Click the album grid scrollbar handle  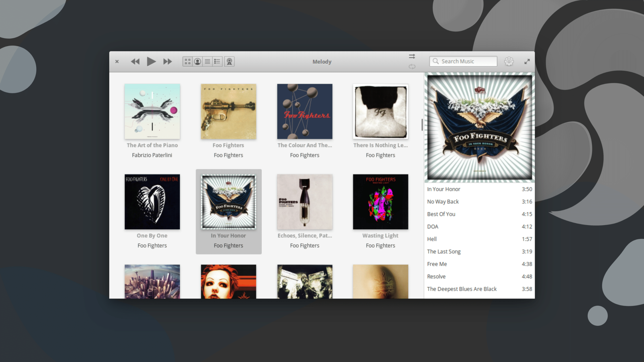pyautogui.click(x=422, y=125)
